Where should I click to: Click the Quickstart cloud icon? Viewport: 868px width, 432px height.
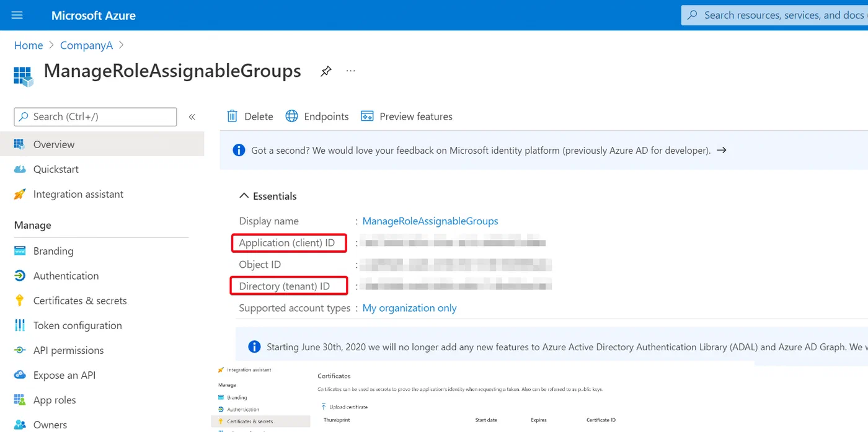coord(20,169)
